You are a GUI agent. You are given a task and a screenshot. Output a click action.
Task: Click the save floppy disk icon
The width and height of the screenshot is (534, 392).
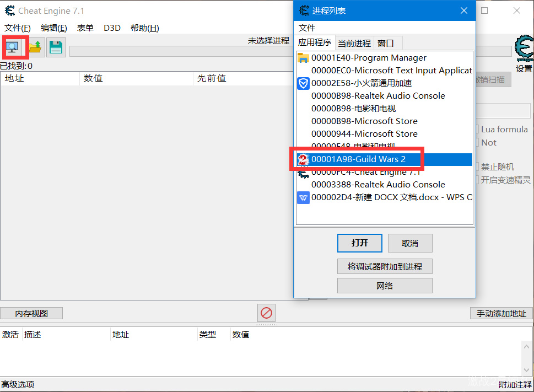point(56,47)
